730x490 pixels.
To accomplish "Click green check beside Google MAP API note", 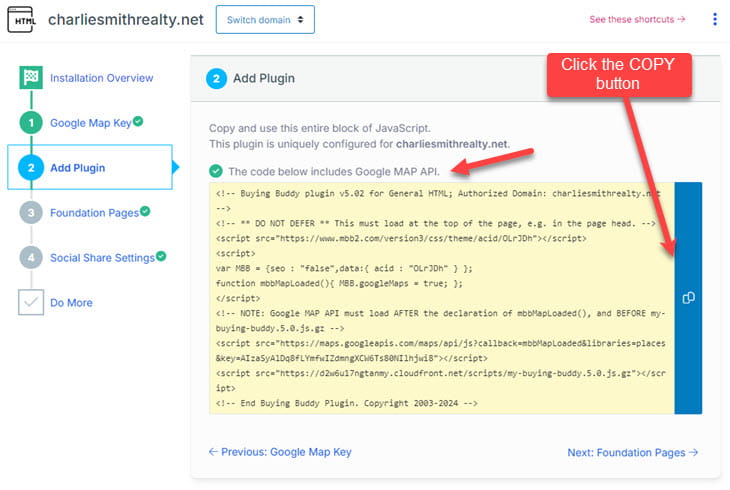I will point(216,171).
